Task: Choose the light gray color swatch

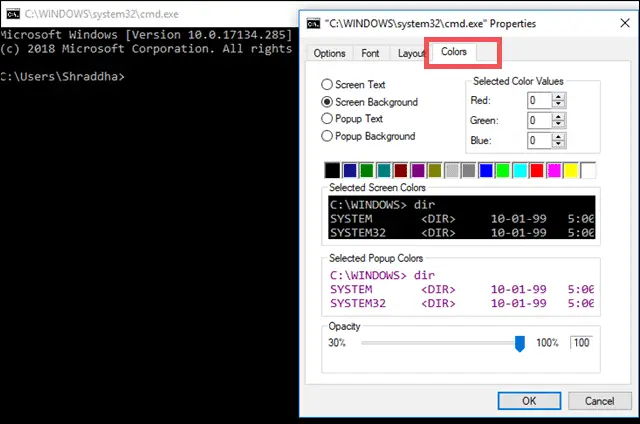Action: coord(452,170)
